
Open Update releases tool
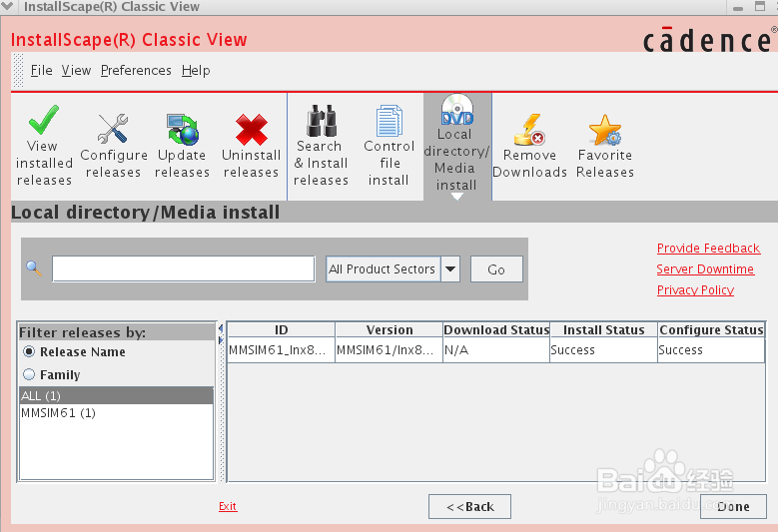(182, 146)
